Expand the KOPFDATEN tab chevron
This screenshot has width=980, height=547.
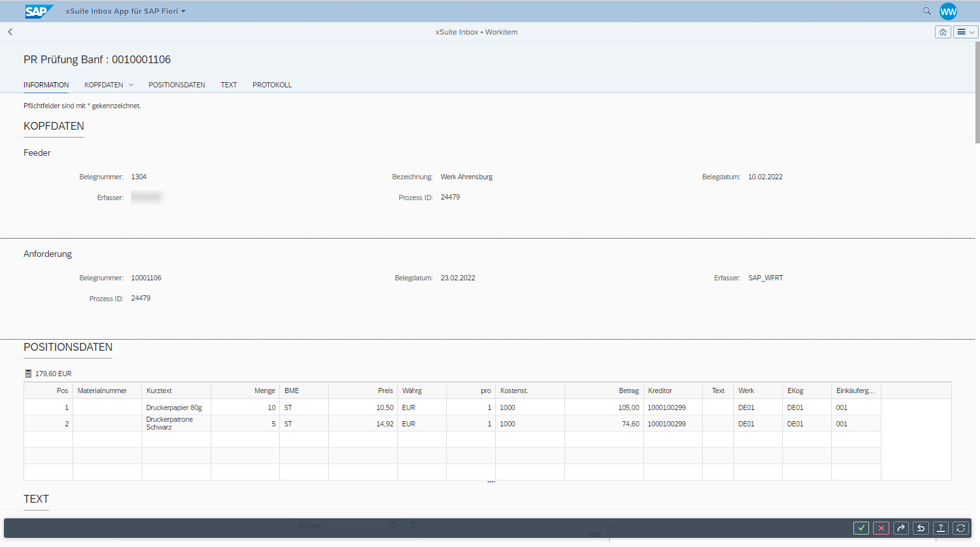tap(130, 85)
